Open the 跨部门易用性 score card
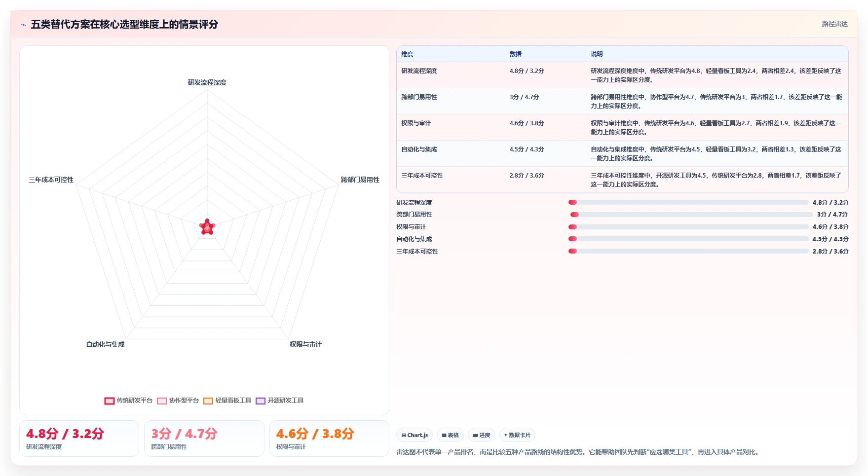The height and width of the screenshot is (476, 868). click(204, 439)
